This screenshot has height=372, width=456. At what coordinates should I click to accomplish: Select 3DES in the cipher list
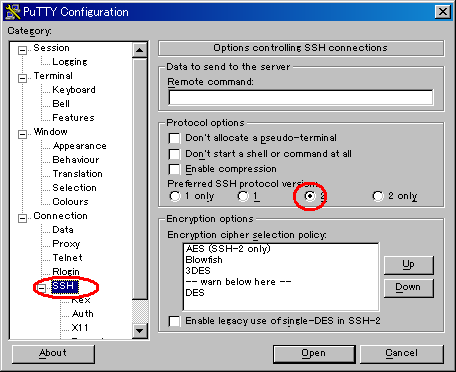tap(281, 271)
